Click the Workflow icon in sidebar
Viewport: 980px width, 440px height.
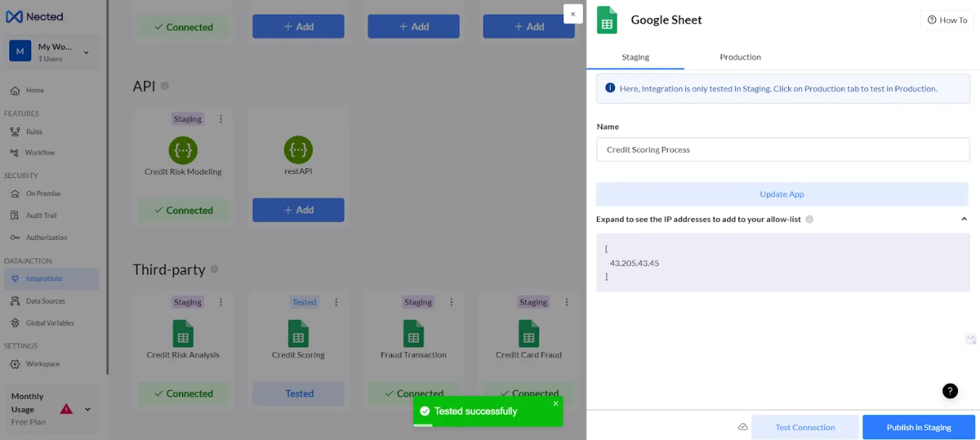(x=15, y=153)
